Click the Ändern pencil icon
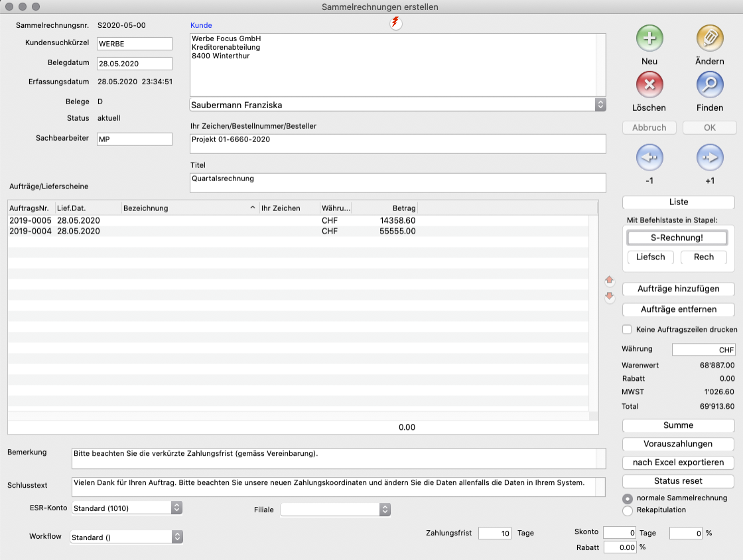Viewport: 743px width, 560px height. point(709,38)
